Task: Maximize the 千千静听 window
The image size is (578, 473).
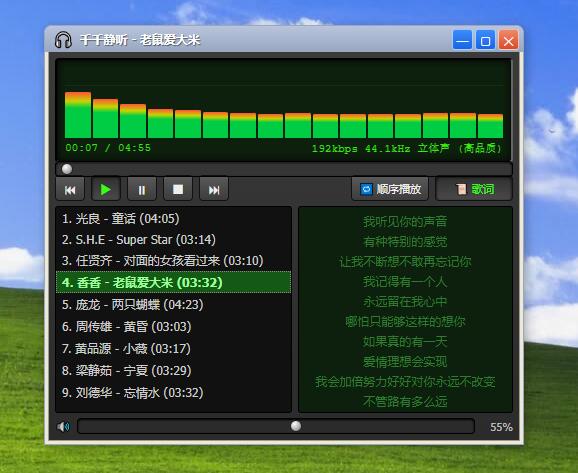Action: (485, 40)
